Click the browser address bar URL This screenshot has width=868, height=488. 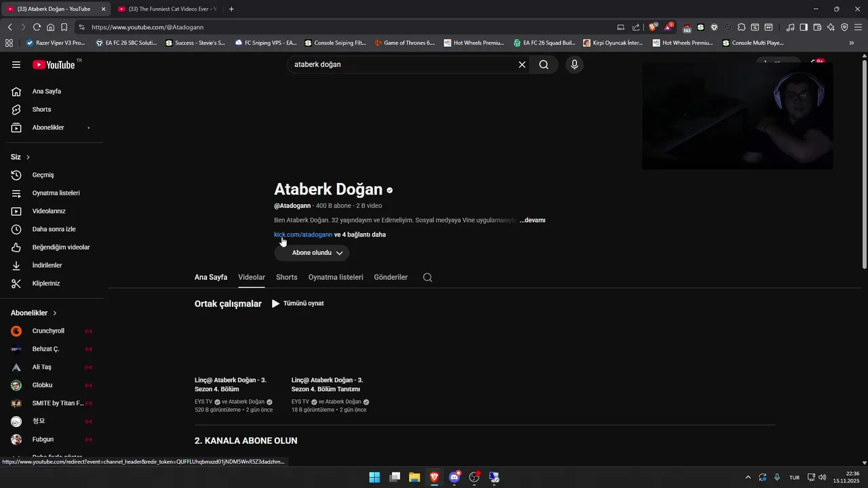click(x=147, y=27)
